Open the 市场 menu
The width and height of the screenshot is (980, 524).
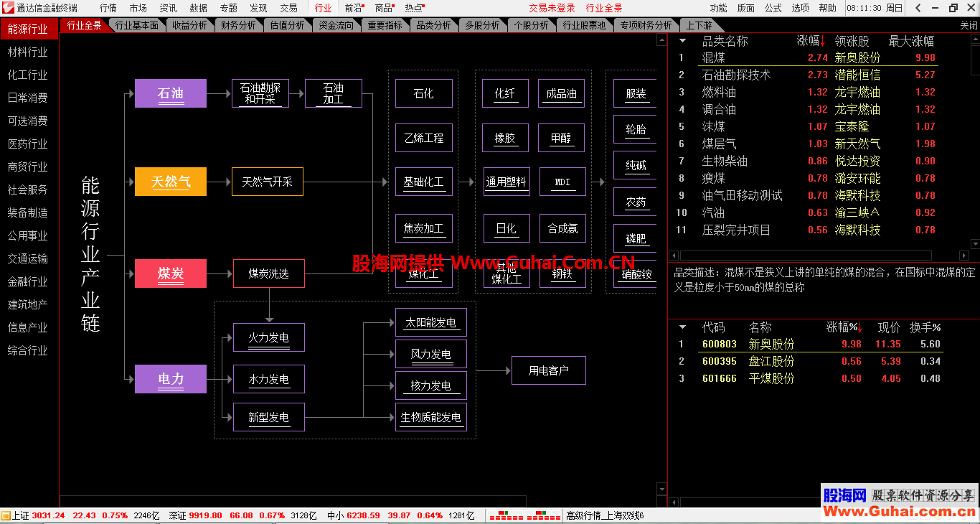coord(138,8)
